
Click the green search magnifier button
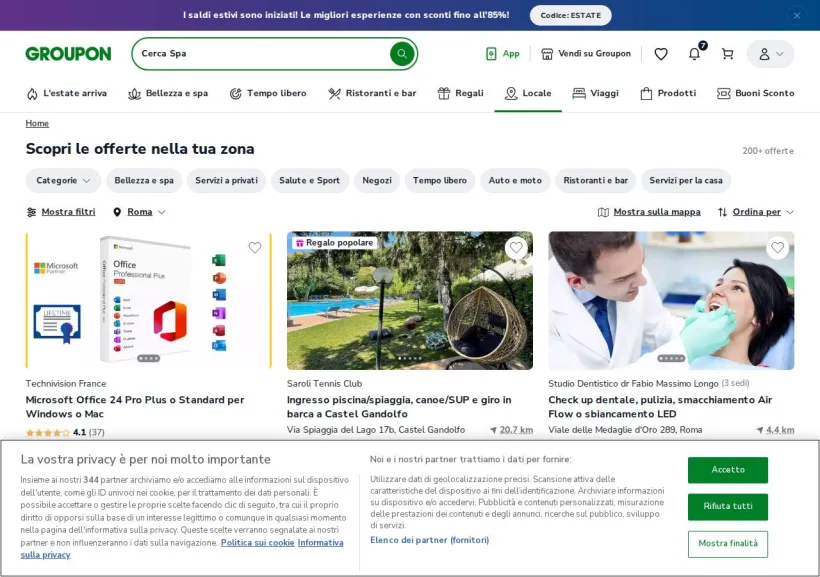tap(402, 53)
